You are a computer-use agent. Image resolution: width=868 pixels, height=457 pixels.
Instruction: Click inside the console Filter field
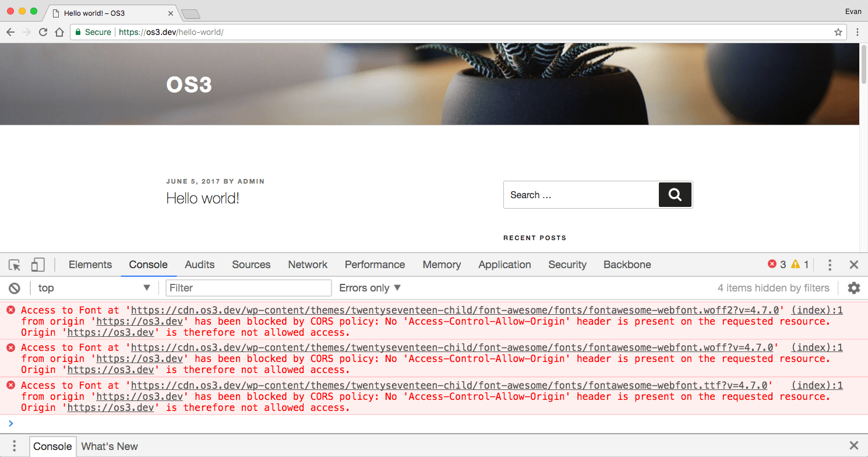(x=248, y=287)
